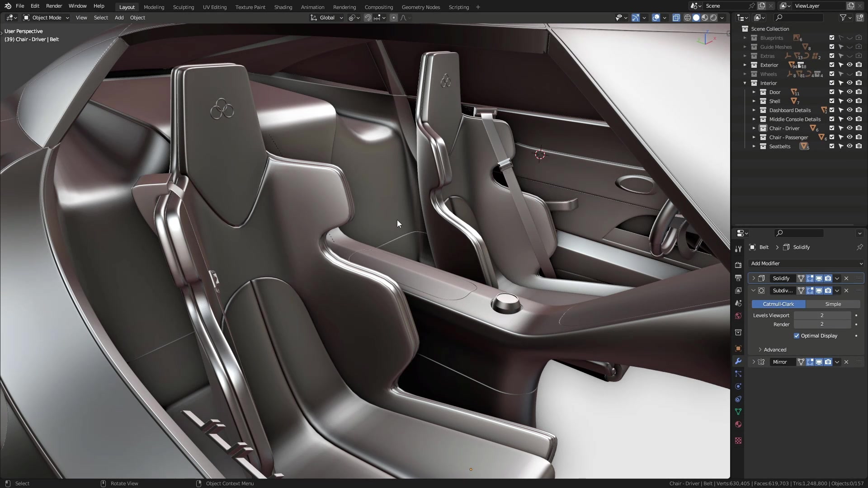The image size is (868, 488).
Task: Toggle Mirror modifier edit mode display
Action: click(810, 362)
